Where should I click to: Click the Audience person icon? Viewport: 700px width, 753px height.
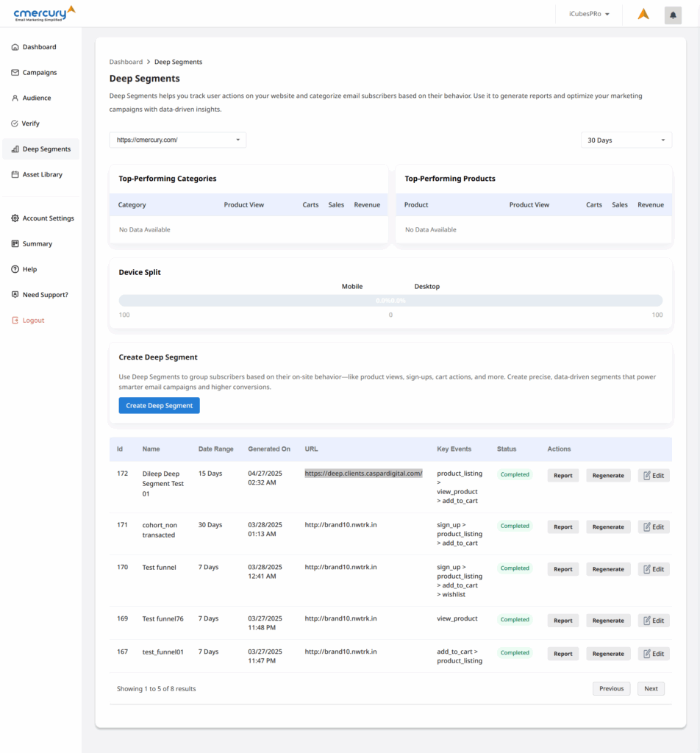coord(15,98)
